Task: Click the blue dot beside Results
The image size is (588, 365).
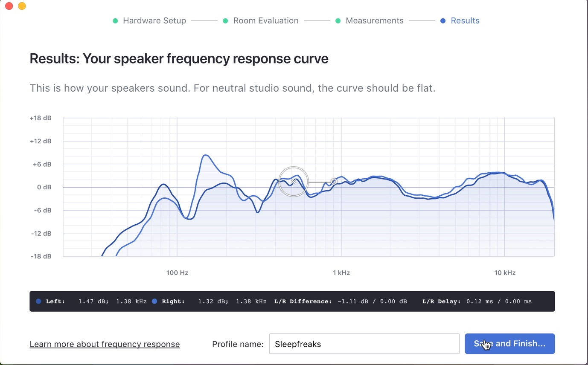Action: pos(443,20)
